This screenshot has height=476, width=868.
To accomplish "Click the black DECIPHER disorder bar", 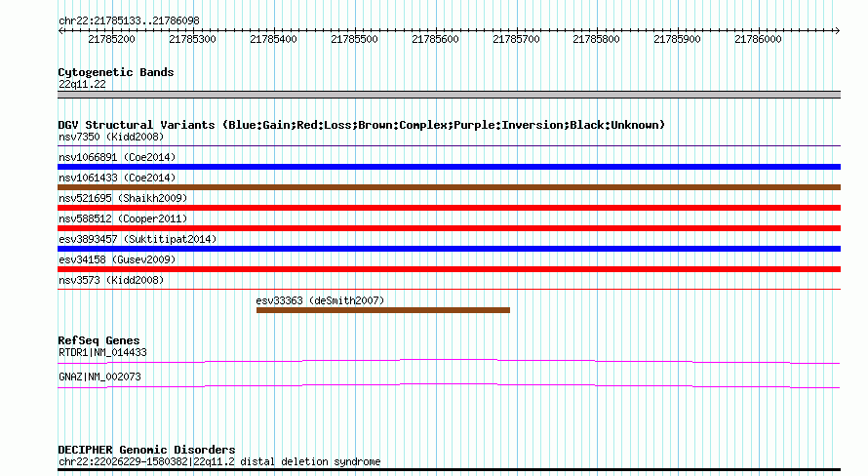I will click(449, 470).
